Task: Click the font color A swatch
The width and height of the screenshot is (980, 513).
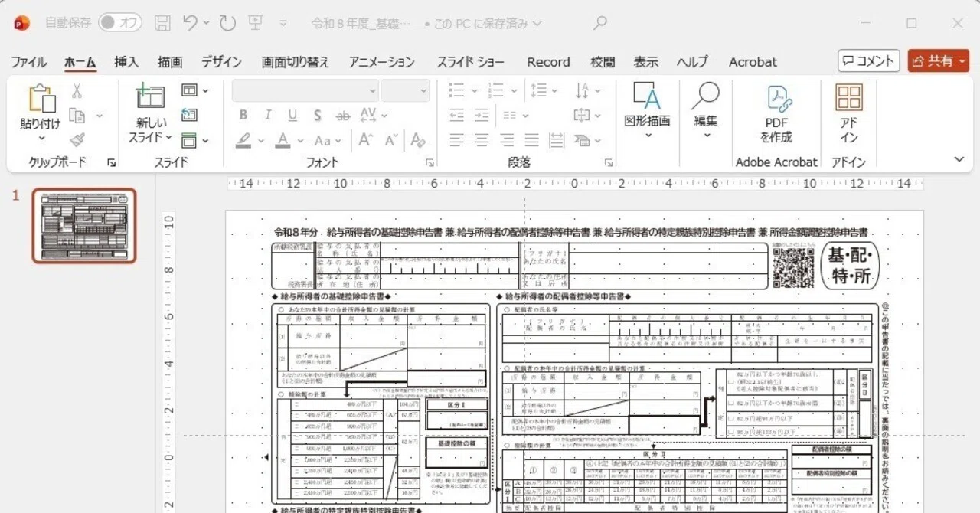Action: point(283,140)
